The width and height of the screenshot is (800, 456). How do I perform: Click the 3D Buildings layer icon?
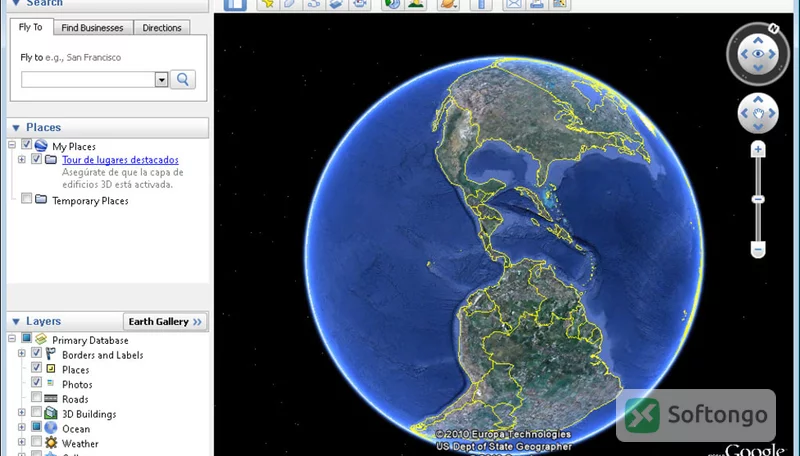pos(51,413)
